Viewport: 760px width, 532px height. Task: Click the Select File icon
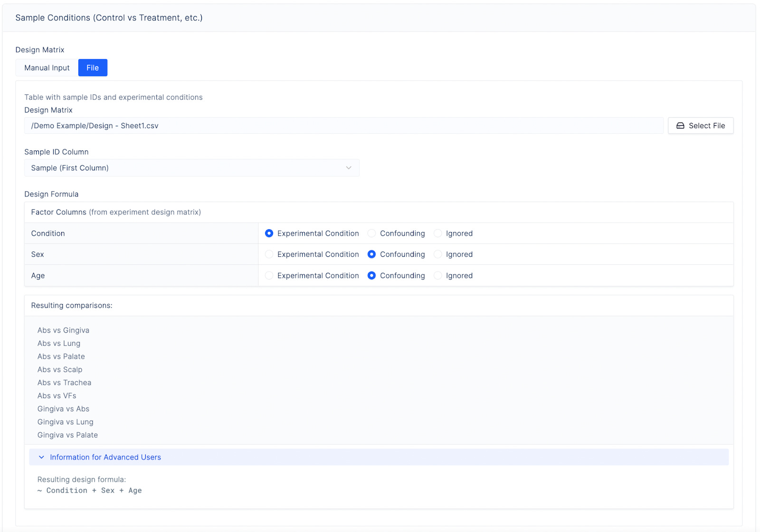point(680,125)
